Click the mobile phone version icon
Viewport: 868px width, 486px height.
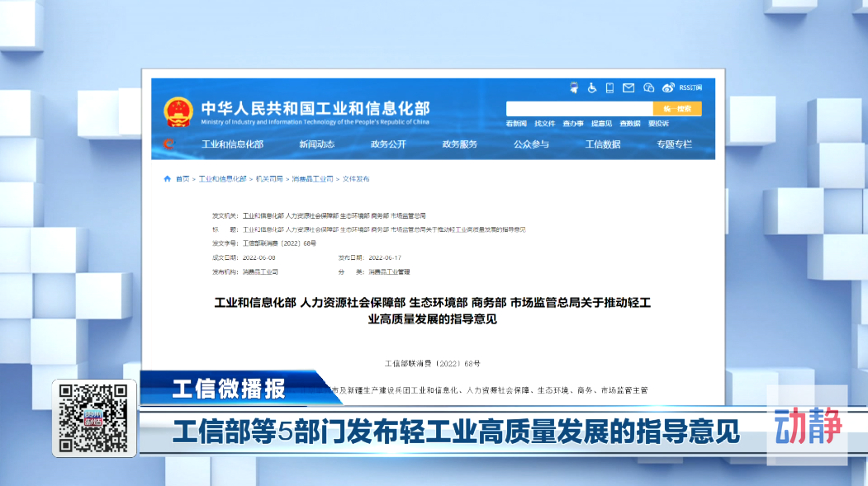pos(609,87)
